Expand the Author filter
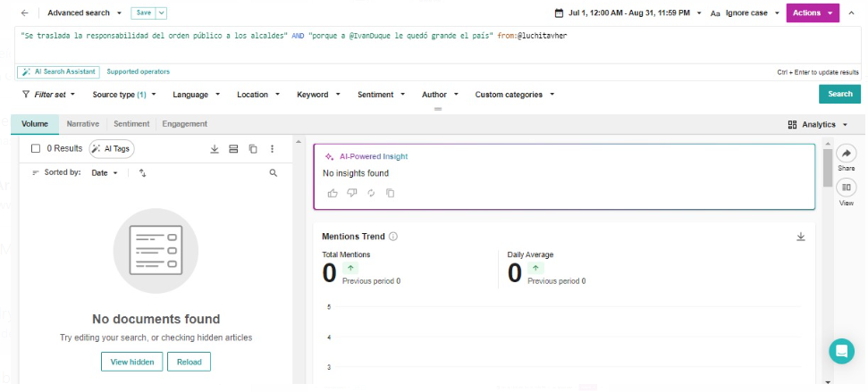 click(x=440, y=95)
